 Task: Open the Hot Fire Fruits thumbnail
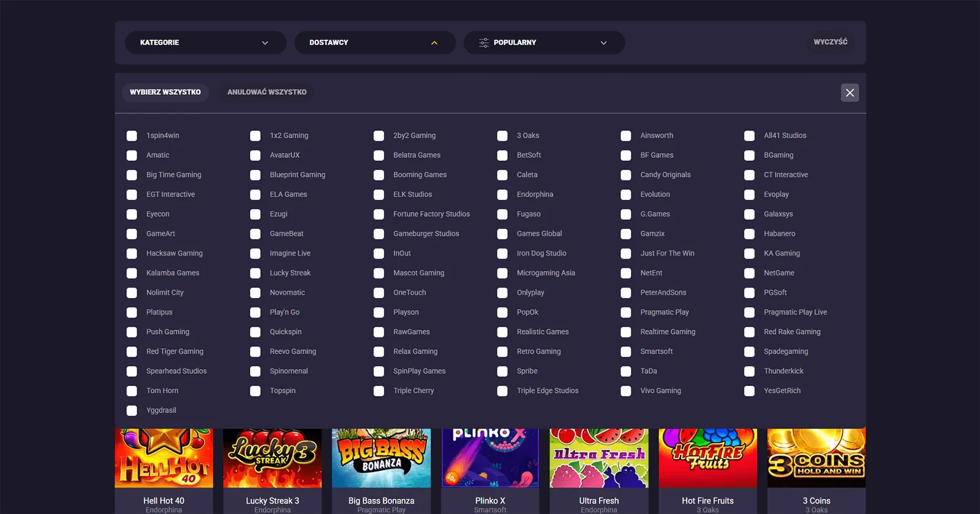(x=708, y=458)
